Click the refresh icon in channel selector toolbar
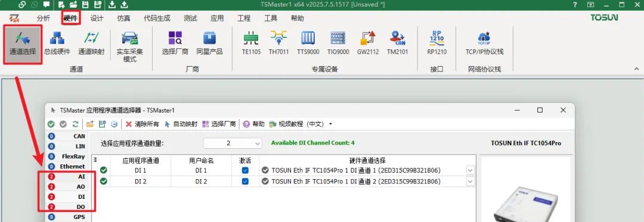The height and width of the screenshot is (222, 644). [75, 124]
